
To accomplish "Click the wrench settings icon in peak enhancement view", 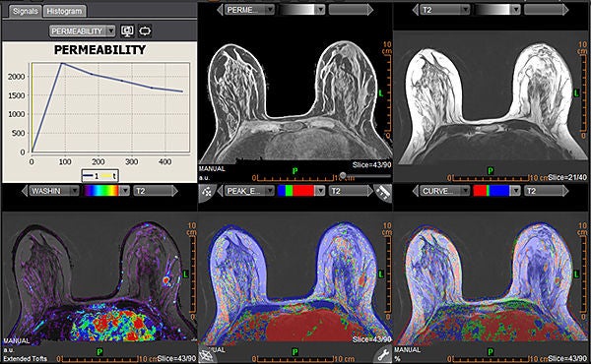I will pos(383,354).
